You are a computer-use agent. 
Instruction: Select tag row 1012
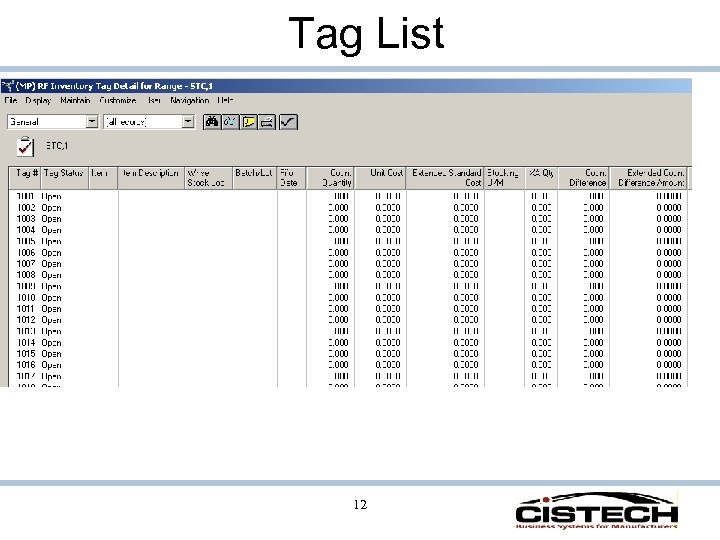pyautogui.click(x=348, y=320)
